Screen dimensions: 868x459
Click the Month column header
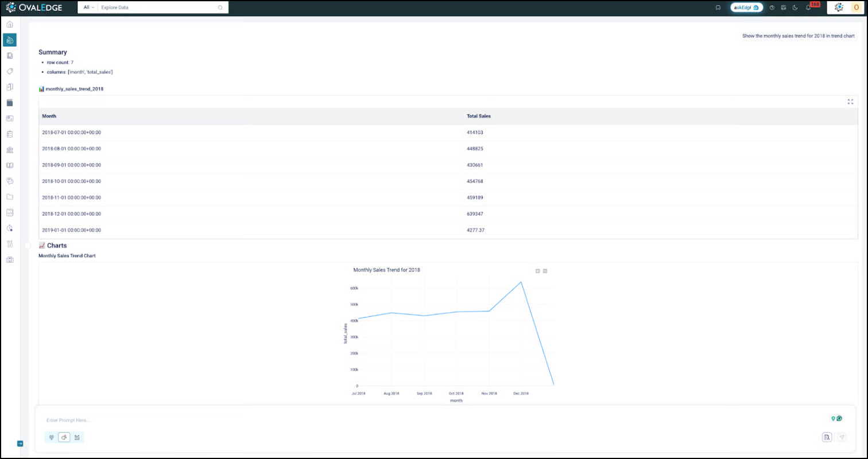click(x=49, y=116)
